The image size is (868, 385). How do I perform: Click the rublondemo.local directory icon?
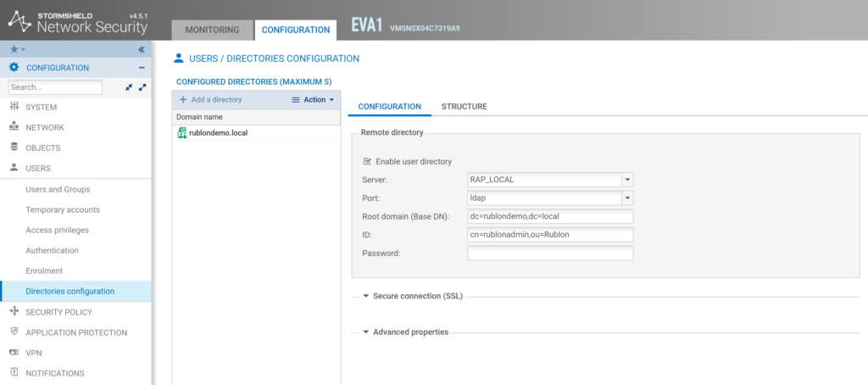tap(181, 133)
